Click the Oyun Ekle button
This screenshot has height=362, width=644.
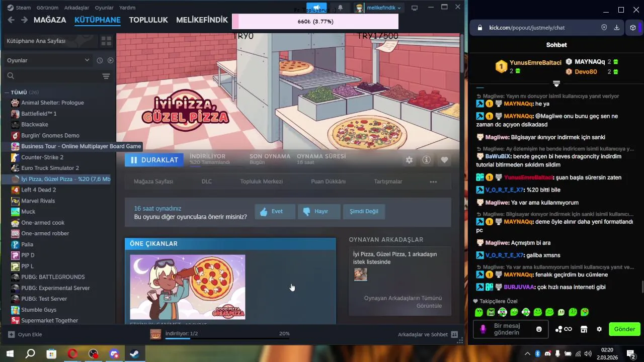[x=25, y=334]
